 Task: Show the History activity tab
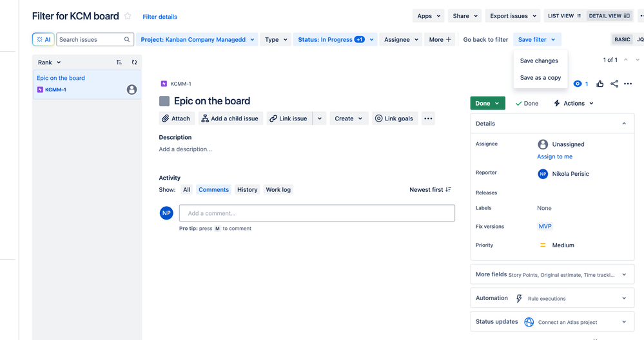tap(248, 189)
